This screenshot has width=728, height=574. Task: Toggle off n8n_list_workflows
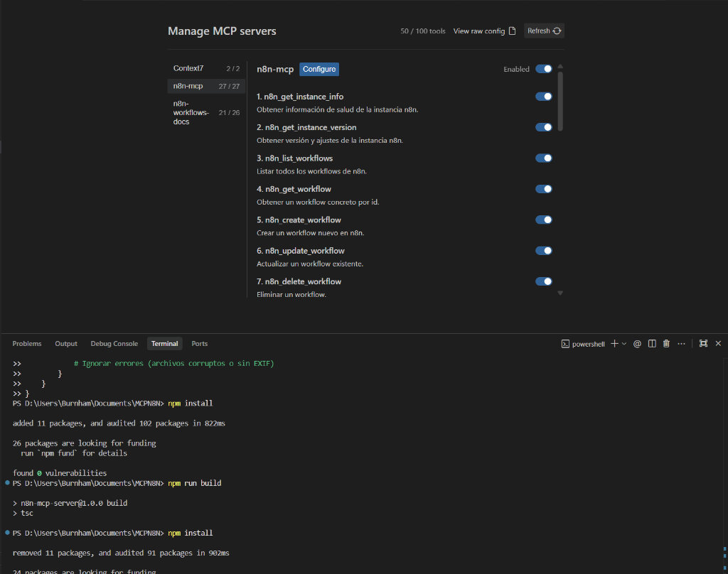pyautogui.click(x=544, y=158)
